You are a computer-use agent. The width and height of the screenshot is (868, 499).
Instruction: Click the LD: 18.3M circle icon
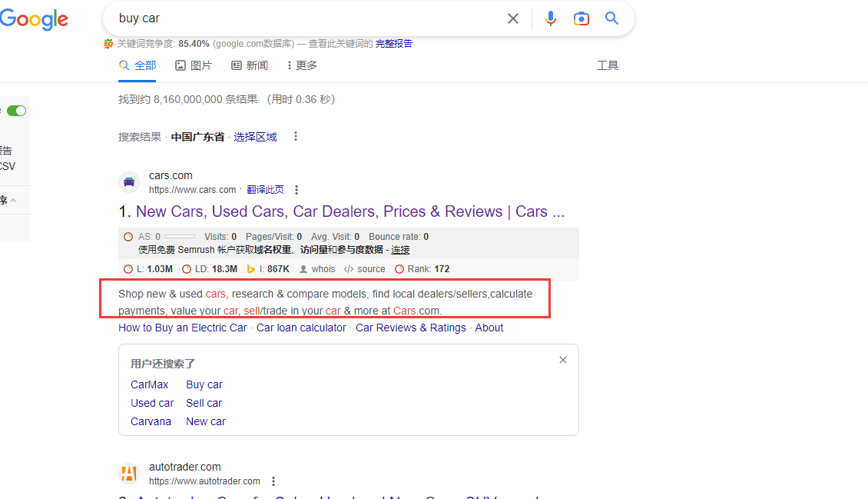pos(187,269)
